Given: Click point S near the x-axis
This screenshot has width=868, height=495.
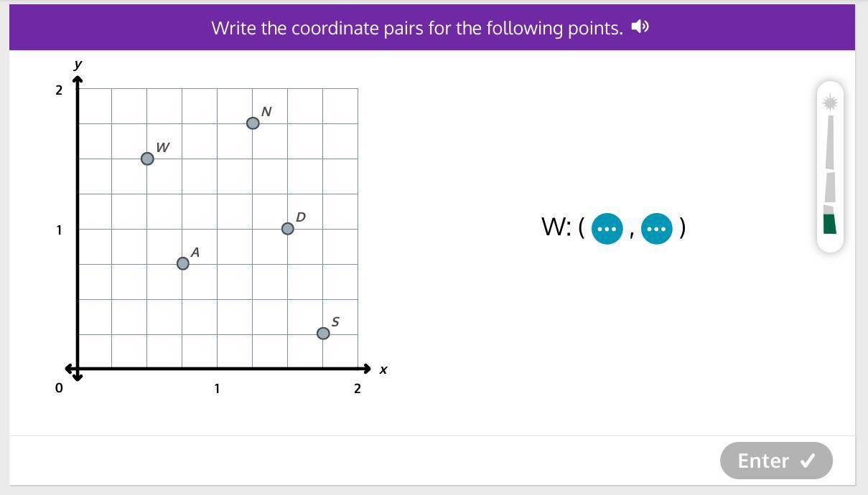Looking at the screenshot, I should tap(323, 334).
